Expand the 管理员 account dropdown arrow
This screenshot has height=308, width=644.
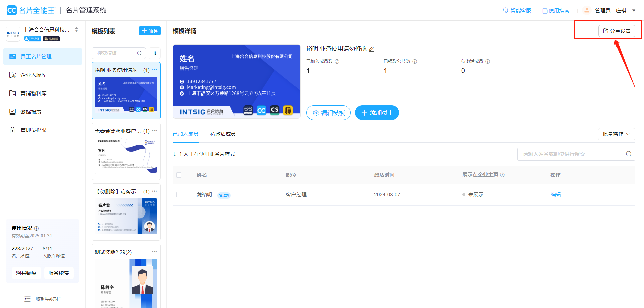pos(634,10)
